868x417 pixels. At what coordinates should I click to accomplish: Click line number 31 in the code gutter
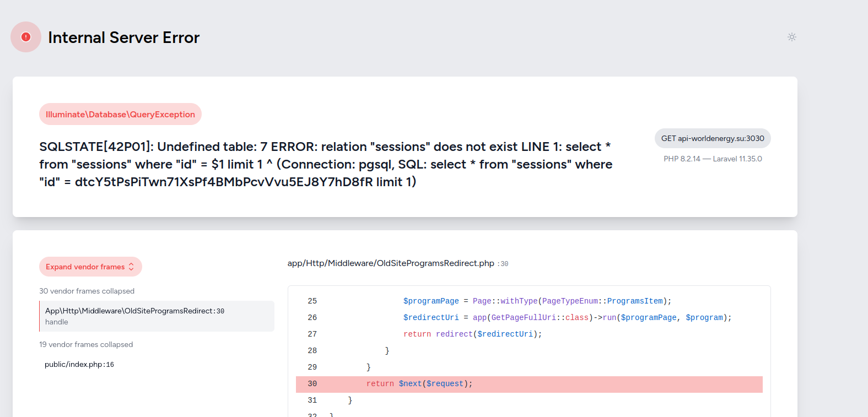click(312, 400)
